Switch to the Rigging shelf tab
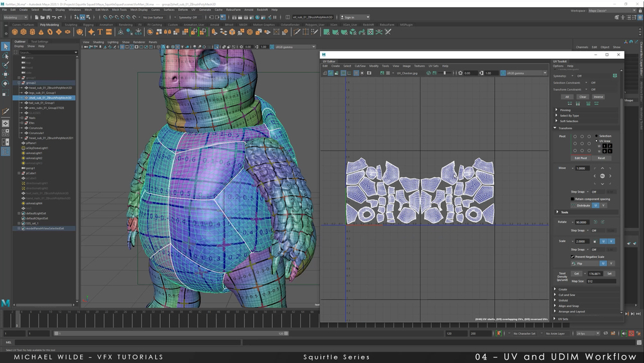Image resolution: width=644 pixels, height=363 pixels. [x=88, y=24]
